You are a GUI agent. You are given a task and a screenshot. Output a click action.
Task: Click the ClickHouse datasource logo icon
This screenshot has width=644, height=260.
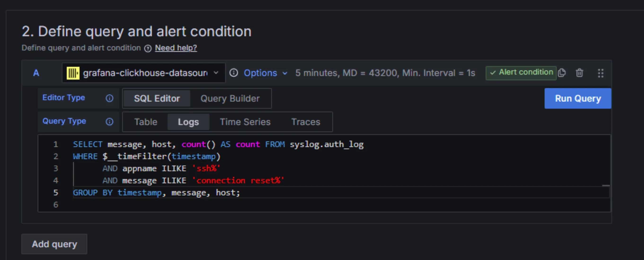click(x=73, y=73)
